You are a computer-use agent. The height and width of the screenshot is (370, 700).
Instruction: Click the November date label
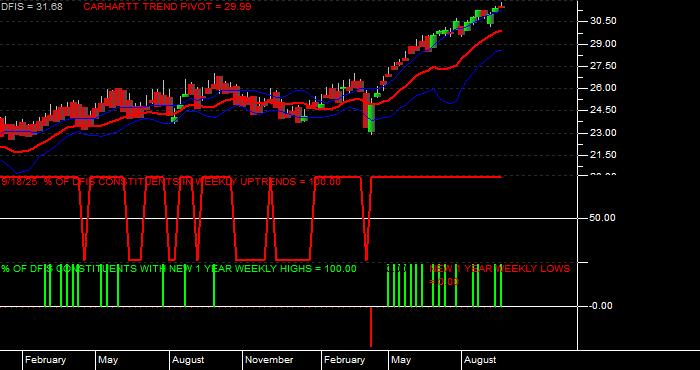[x=269, y=360]
